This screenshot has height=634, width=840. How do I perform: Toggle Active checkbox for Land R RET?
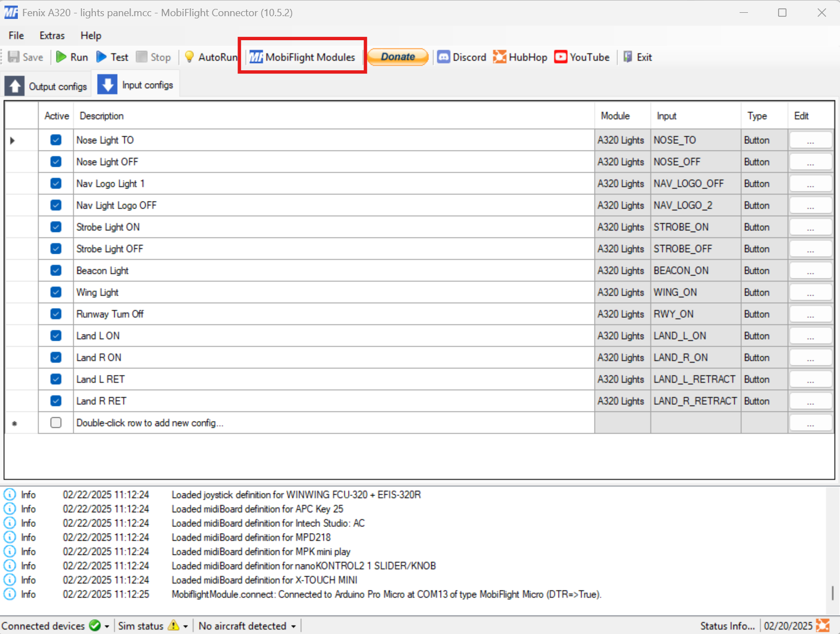[x=56, y=401]
